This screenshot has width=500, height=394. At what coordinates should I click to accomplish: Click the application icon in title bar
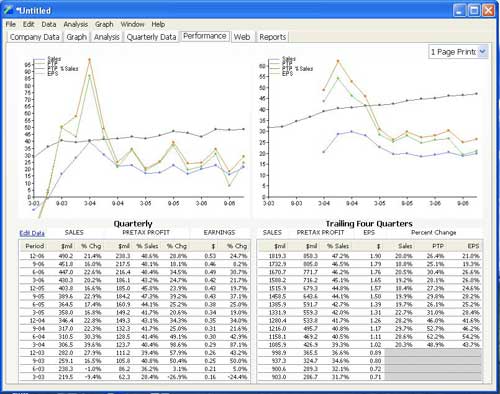click(x=8, y=10)
